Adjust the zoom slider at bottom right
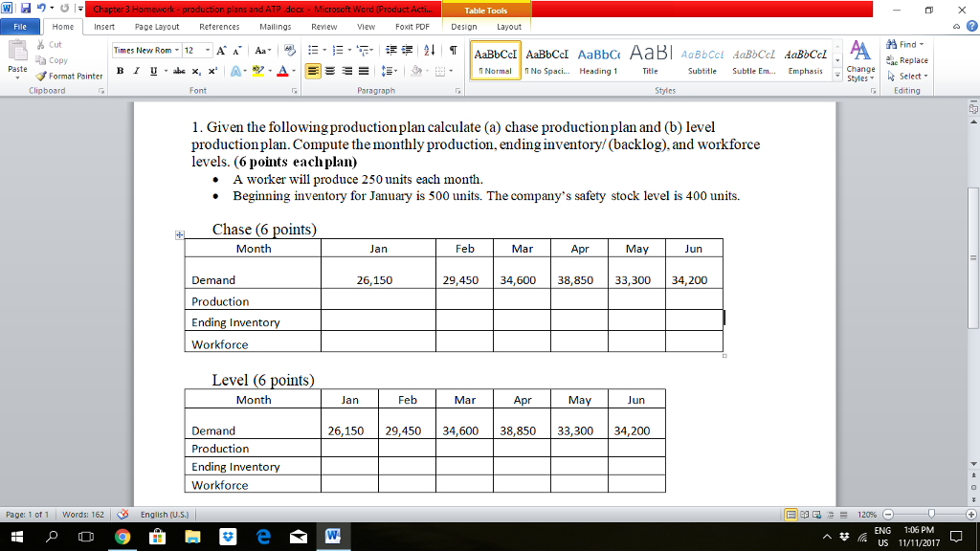Viewport: 980px width, 551px height. [931, 514]
